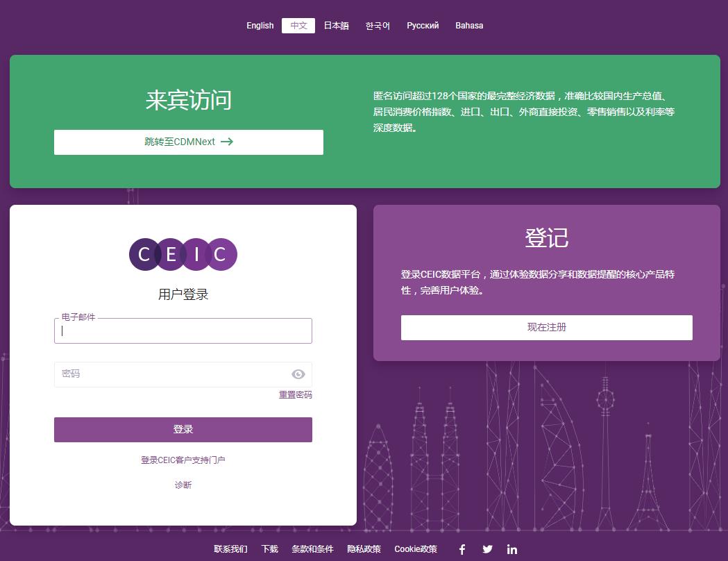
Task: Open the 下载 footer link
Action: [270, 549]
